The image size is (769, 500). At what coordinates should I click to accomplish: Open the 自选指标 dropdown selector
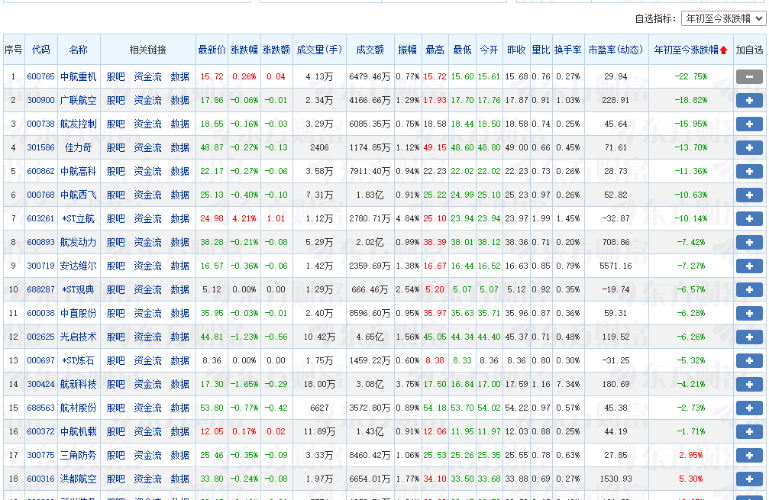click(723, 19)
